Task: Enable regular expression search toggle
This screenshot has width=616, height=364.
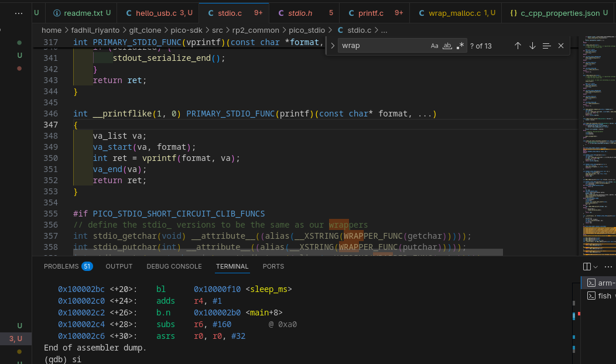Action: coord(460,46)
